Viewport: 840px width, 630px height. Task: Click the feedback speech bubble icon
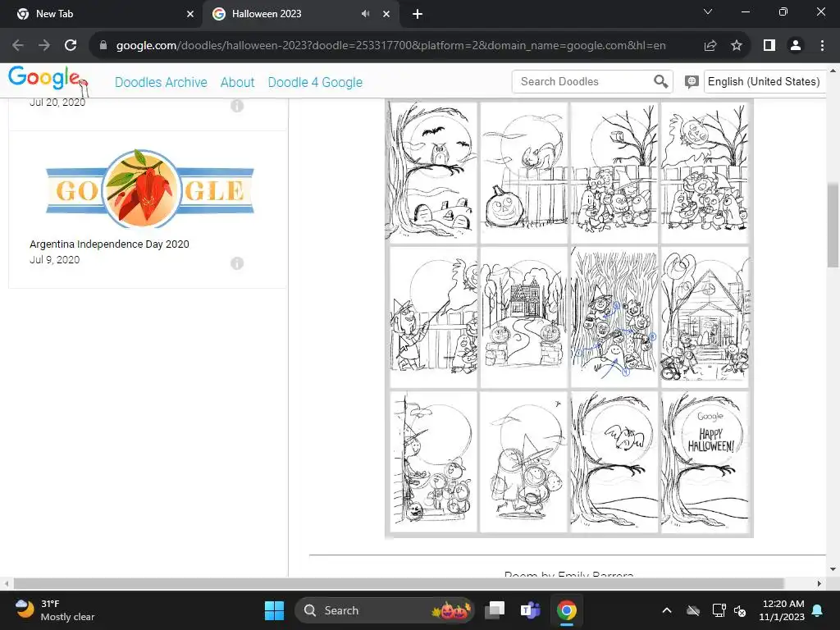691,82
